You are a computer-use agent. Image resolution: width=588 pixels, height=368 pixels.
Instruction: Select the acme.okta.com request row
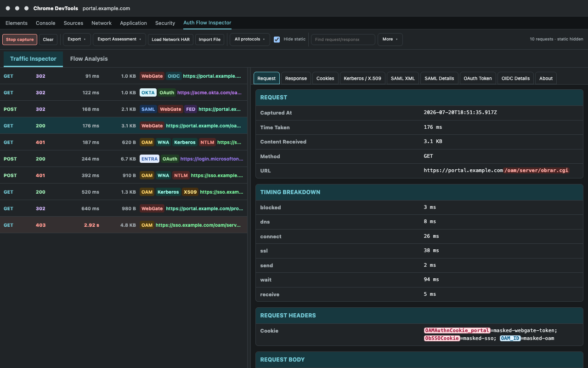point(124,92)
